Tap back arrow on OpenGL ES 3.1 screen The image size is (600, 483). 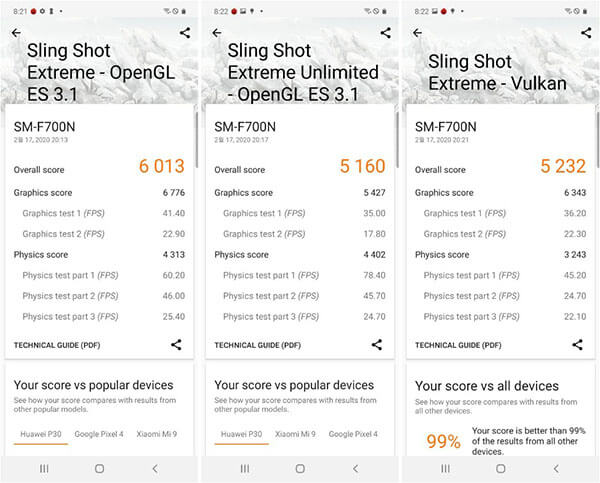(x=16, y=33)
